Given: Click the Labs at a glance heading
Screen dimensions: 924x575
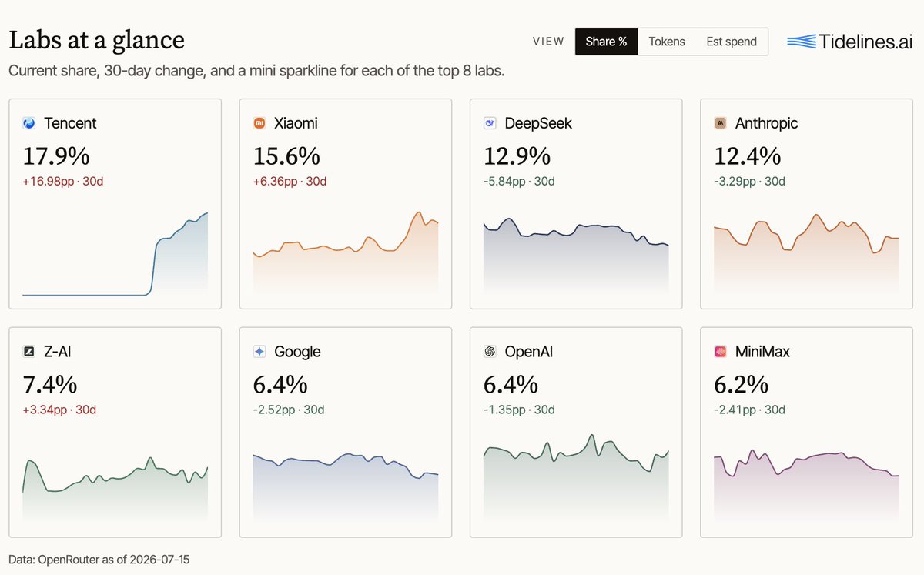Looking at the screenshot, I should 96,40.
